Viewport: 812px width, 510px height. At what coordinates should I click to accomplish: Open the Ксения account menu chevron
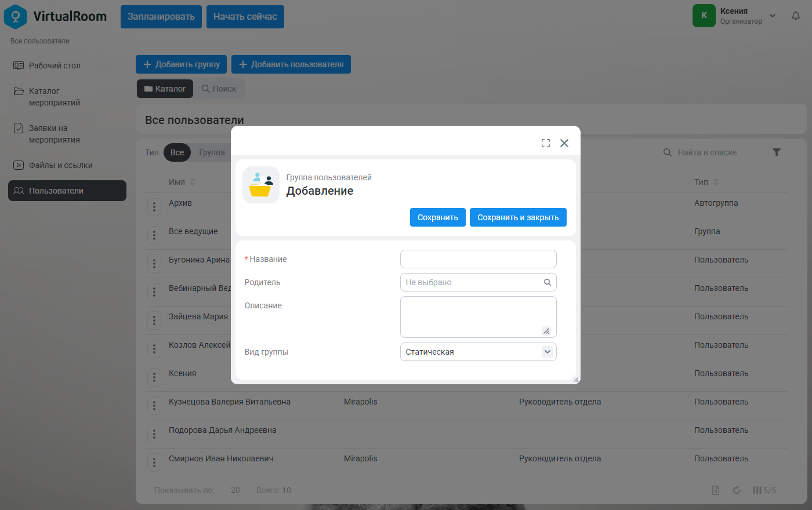[773, 16]
